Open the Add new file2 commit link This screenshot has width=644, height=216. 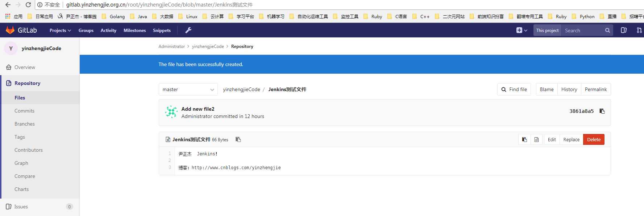[198, 109]
